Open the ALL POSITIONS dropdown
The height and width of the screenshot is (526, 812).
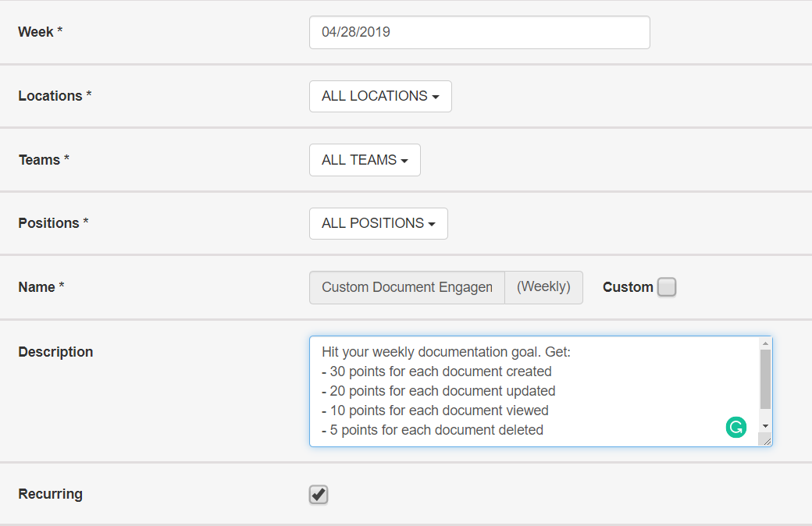(x=379, y=224)
